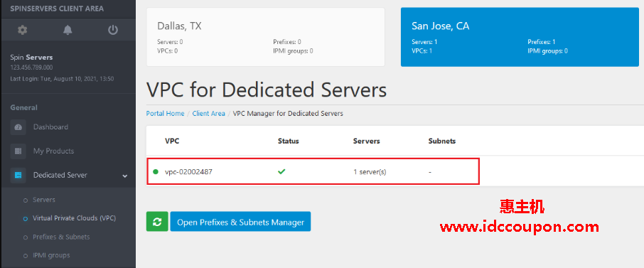Select the Dallas, TX location card

(266, 37)
